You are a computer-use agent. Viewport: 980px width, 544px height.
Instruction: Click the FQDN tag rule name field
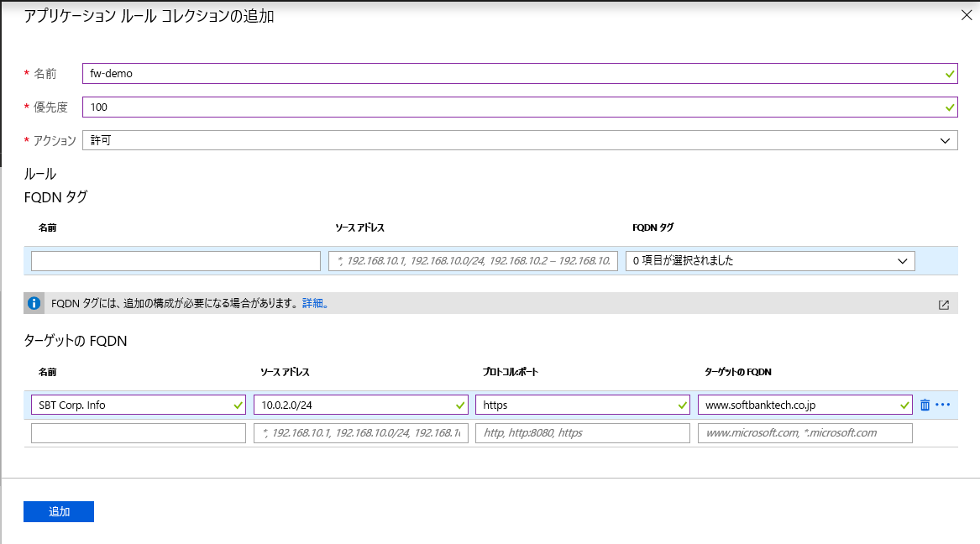pos(176,261)
